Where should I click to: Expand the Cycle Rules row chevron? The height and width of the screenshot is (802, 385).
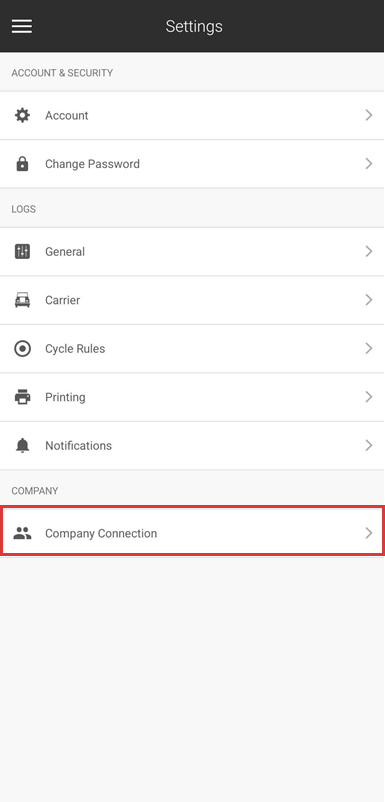tap(369, 349)
